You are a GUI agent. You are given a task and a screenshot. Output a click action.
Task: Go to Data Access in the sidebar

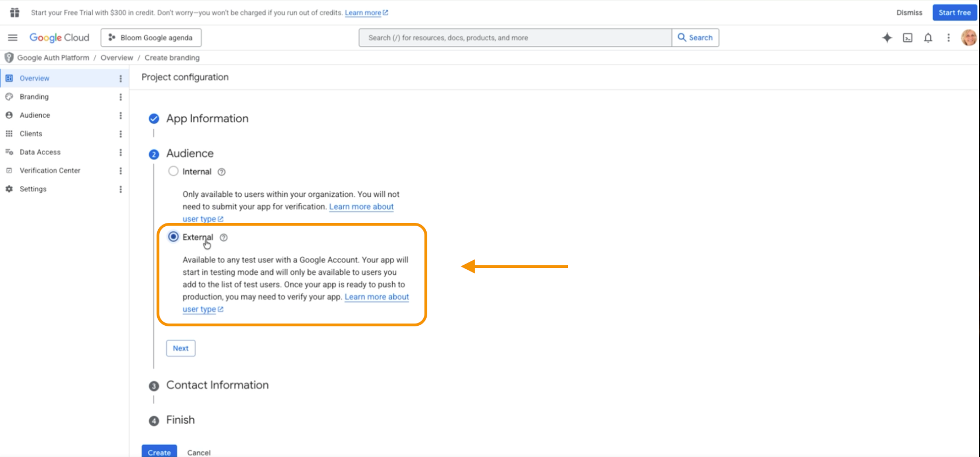[40, 152]
